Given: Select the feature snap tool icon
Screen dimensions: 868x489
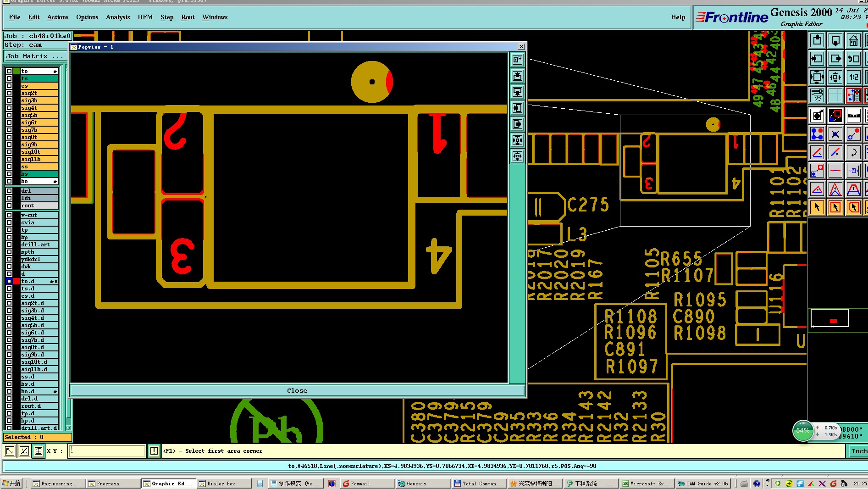Looking at the screenshot, I should 817,116.
